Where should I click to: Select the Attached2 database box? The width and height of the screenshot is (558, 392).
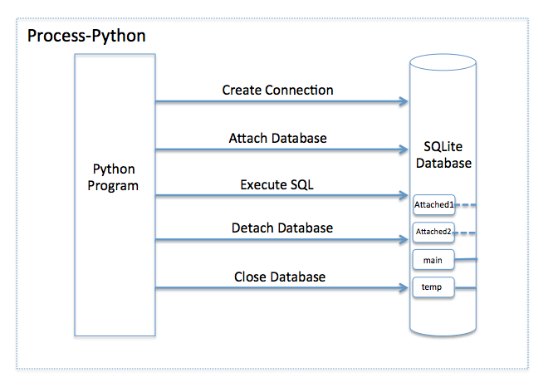[x=433, y=233]
